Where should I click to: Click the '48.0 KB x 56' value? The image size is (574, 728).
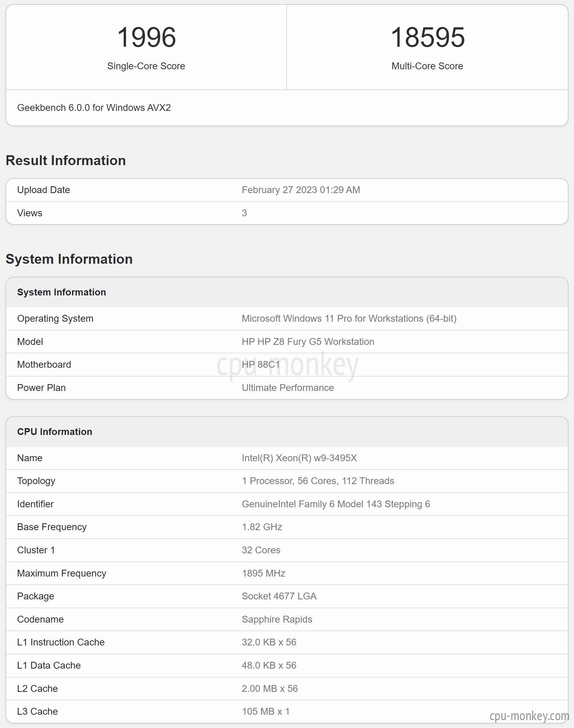coord(269,665)
